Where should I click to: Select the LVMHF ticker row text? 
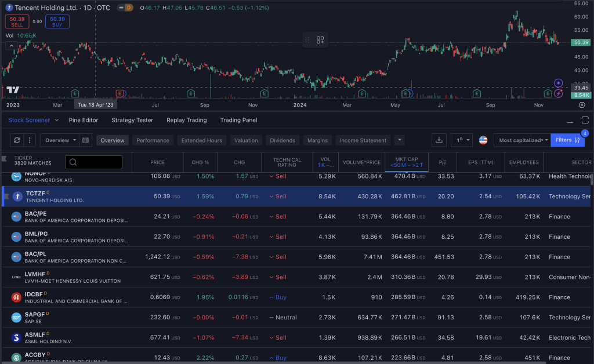[x=35, y=274]
